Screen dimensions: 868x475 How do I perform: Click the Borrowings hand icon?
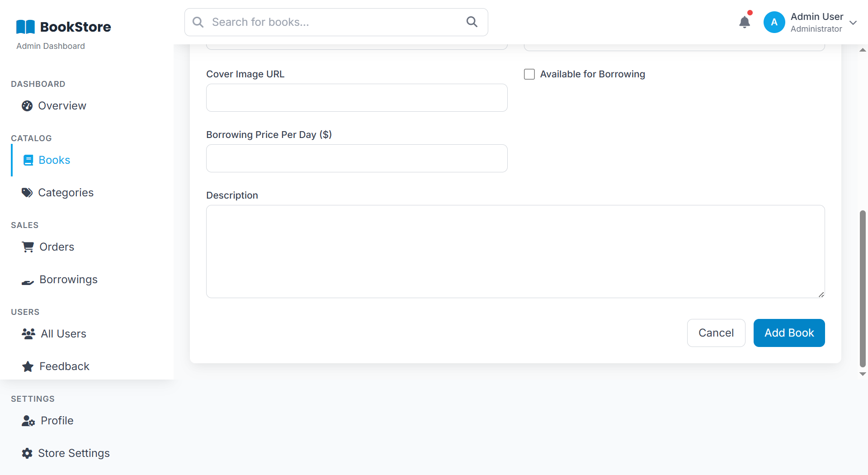pyautogui.click(x=28, y=281)
